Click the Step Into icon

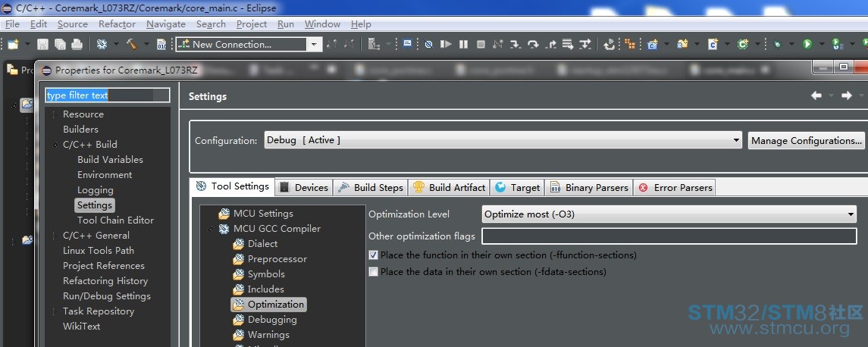pyautogui.click(x=515, y=44)
